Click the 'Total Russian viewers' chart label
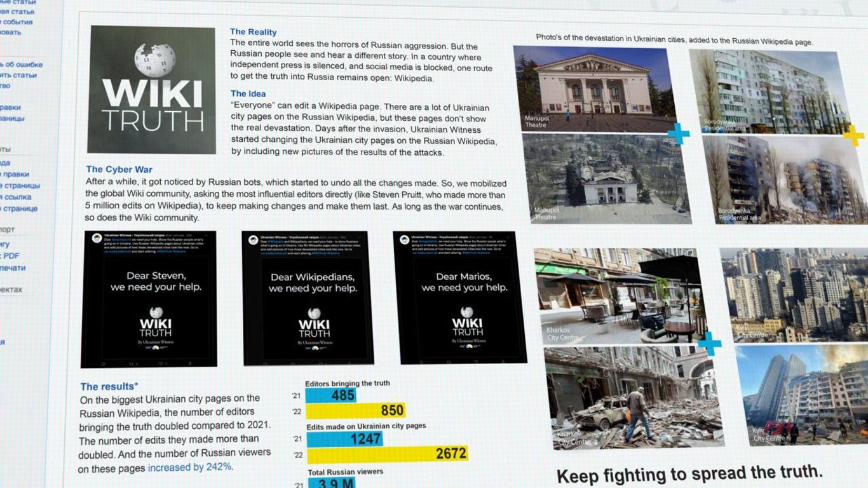868x488 pixels. pyautogui.click(x=346, y=472)
